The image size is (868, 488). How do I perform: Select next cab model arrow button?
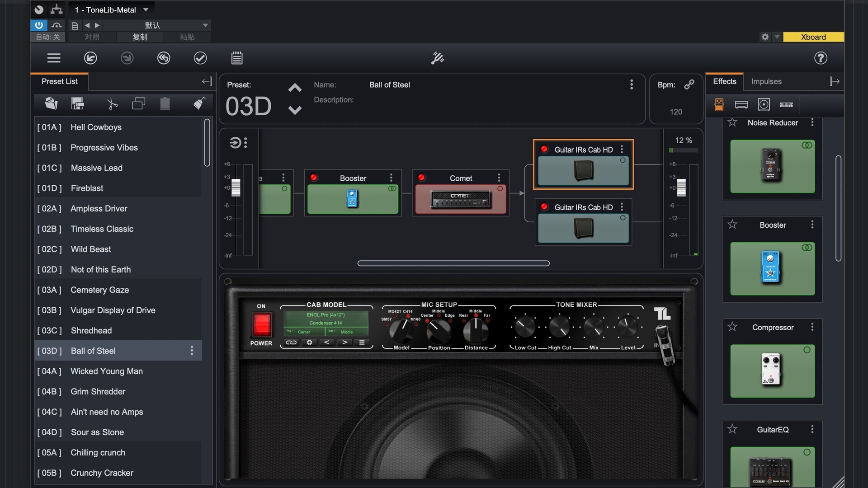click(344, 342)
